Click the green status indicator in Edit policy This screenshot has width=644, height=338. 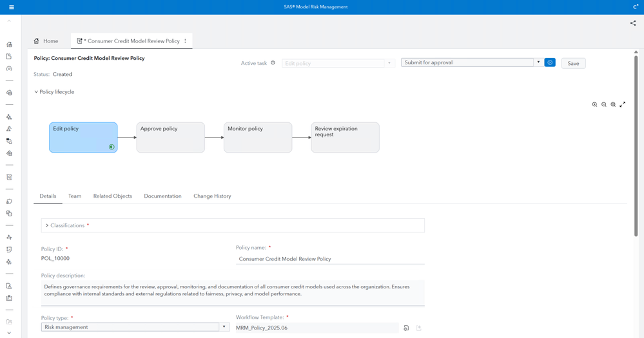[x=112, y=147]
